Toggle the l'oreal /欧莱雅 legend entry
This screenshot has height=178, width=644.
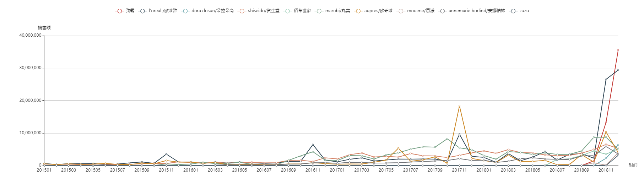coord(158,11)
